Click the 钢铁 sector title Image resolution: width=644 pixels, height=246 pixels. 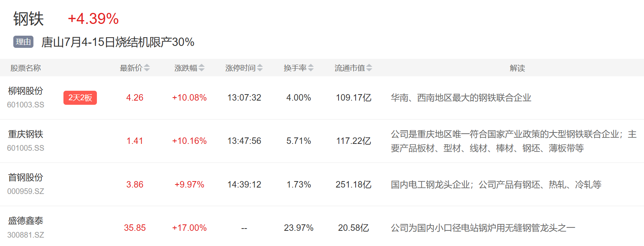[x=28, y=19]
